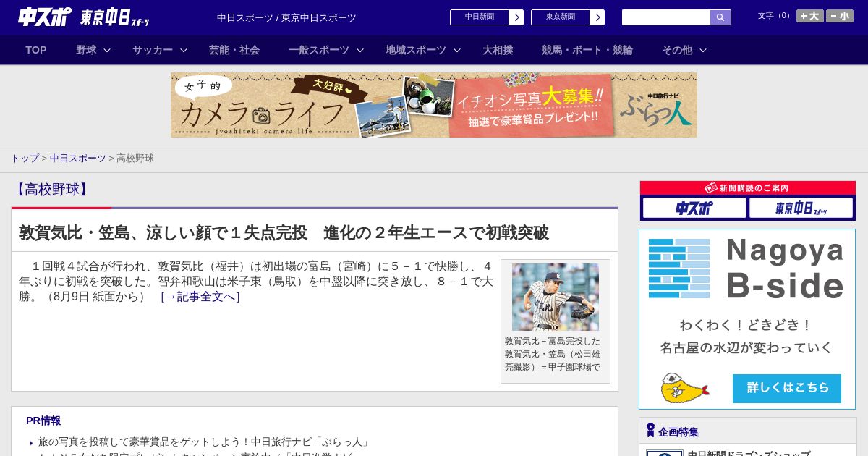
Task: Click the arrow beside 東京新聞 button
Action: click(597, 17)
